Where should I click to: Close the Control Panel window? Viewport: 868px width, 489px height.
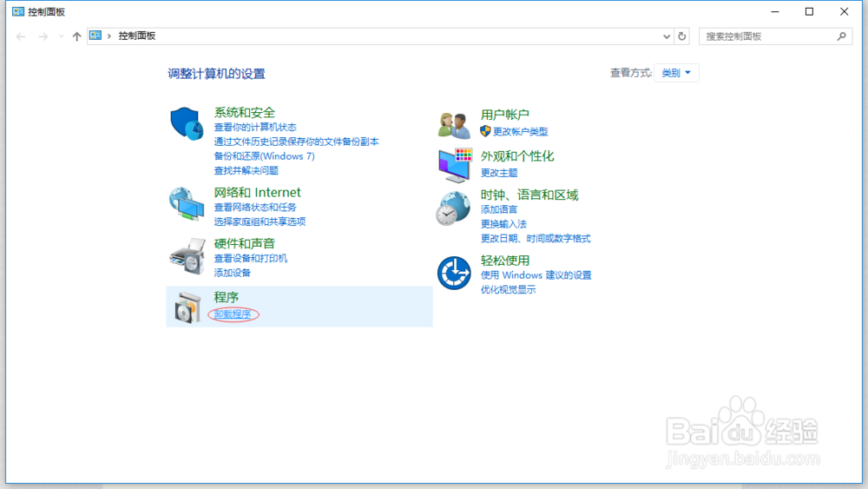tap(845, 11)
